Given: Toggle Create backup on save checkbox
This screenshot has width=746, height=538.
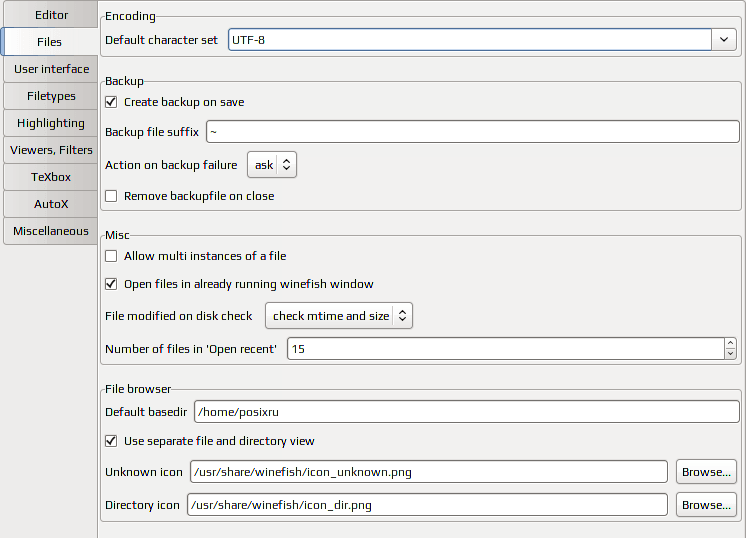Looking at the screenshot, I should (x=111, y=102).
